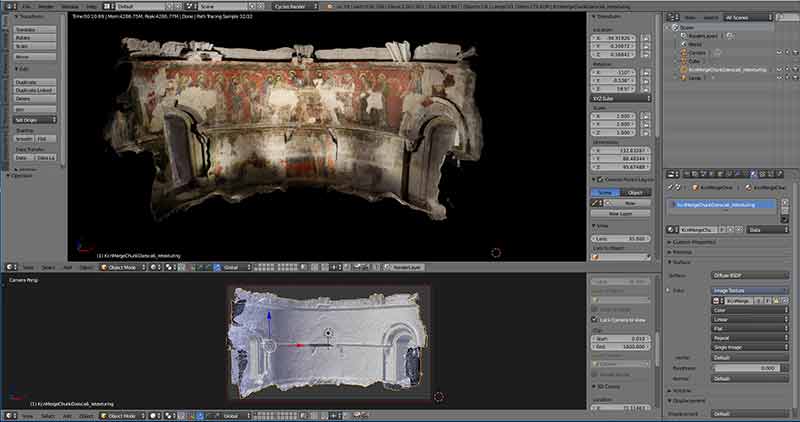Toggle Lock Camera to View checkbox
Viewport: 800px width, 422px height.
[594, 319]
